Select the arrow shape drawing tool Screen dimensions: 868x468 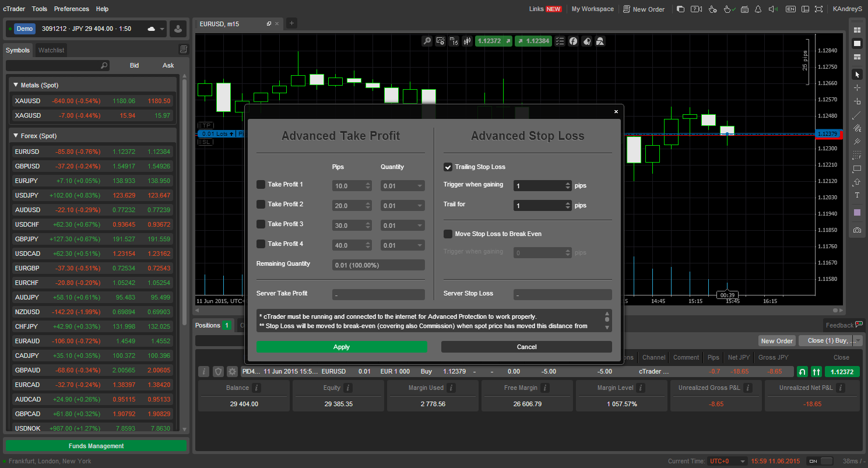point(857,182)
